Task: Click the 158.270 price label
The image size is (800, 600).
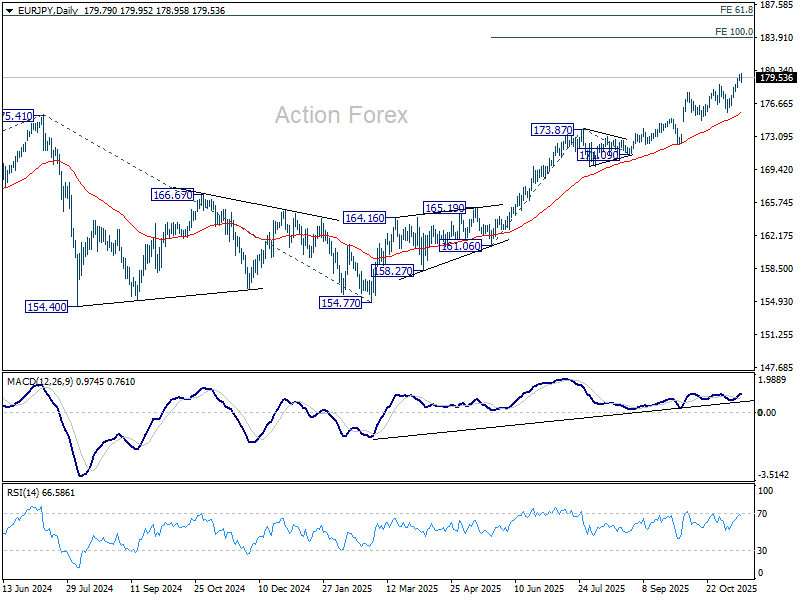Action: pos(393,271)
